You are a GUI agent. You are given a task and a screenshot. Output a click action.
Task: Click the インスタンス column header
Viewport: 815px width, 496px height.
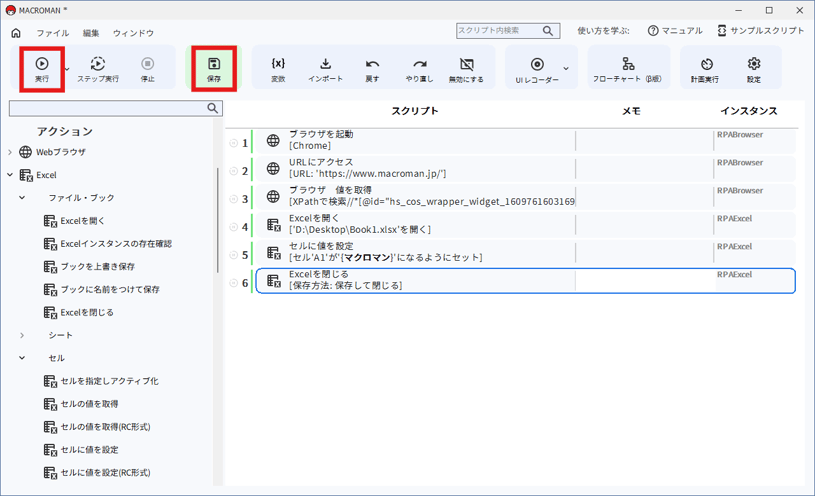tap(749, 111)
